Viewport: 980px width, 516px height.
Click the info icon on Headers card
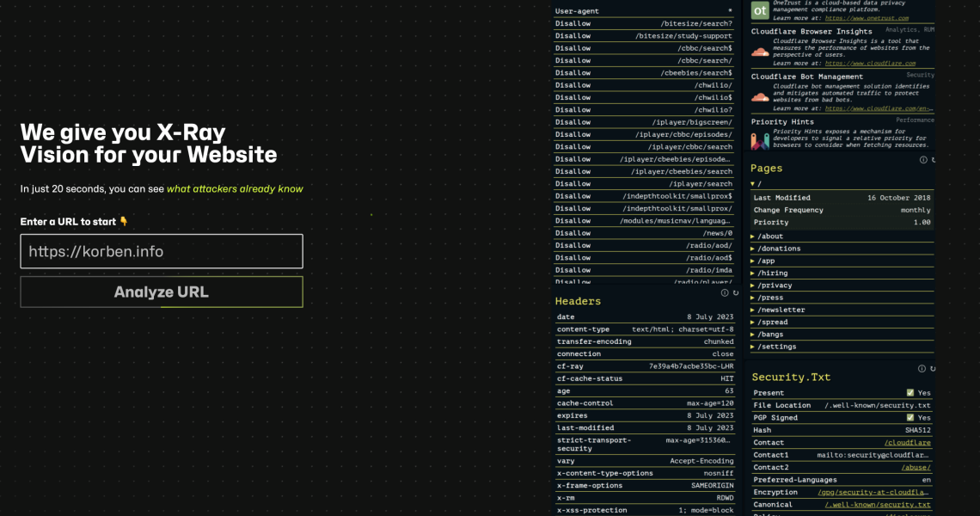[x=725, y=293]
